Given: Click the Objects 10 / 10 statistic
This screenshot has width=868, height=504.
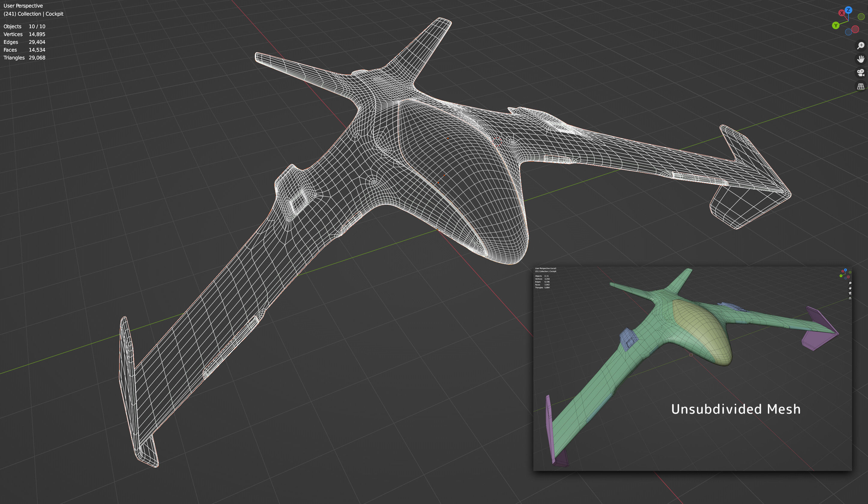Looking at the screenshot, I should click(24, 26).
